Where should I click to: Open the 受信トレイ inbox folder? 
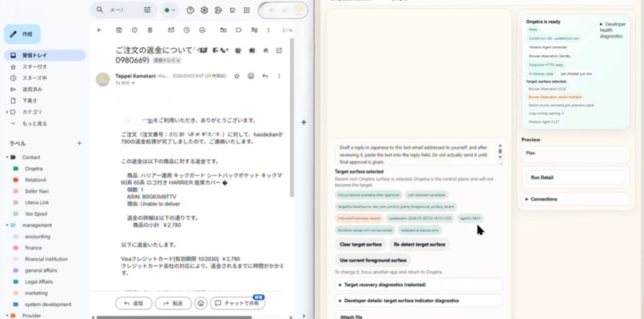coord(45,55)
